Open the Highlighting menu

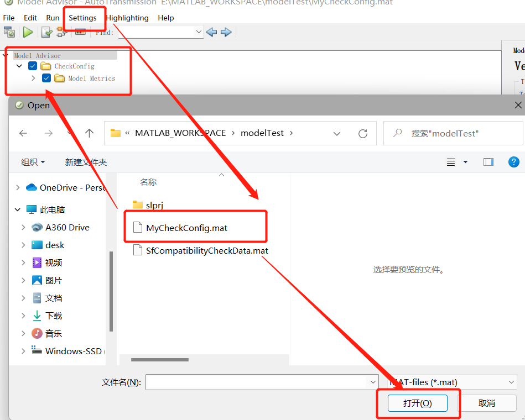click(127, 18)
